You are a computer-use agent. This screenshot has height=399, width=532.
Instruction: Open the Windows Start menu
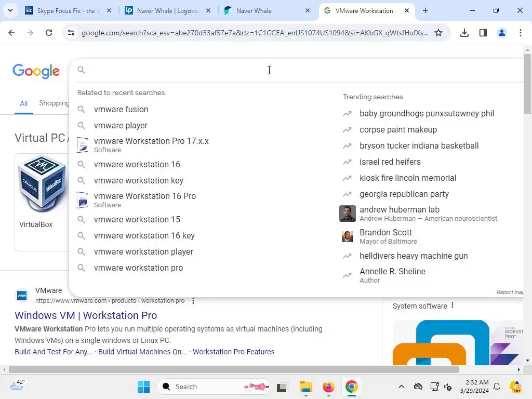point(143,387)
